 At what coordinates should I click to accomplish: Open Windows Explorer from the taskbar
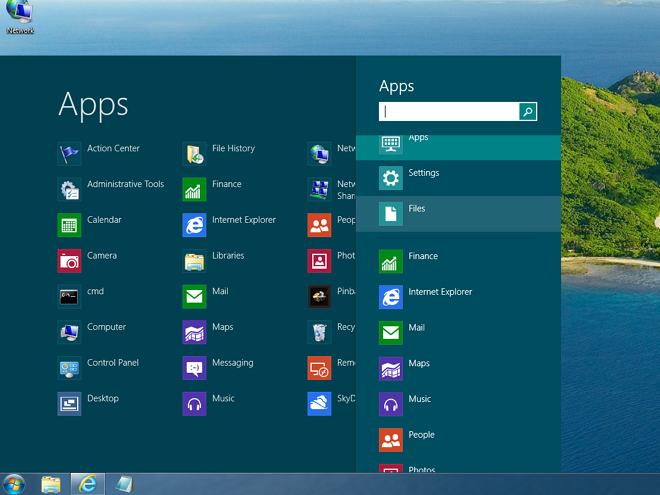point(51,483)
